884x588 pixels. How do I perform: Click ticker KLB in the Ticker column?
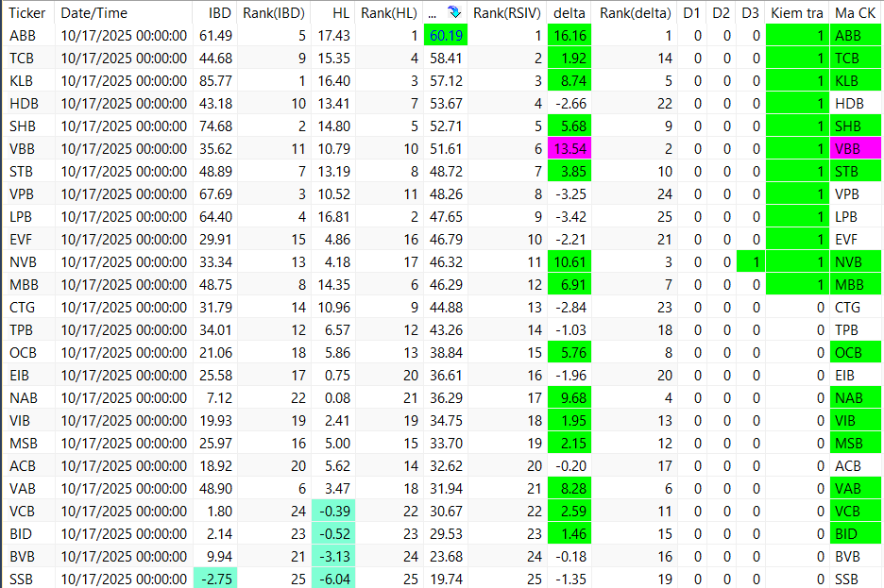point(21,80)
